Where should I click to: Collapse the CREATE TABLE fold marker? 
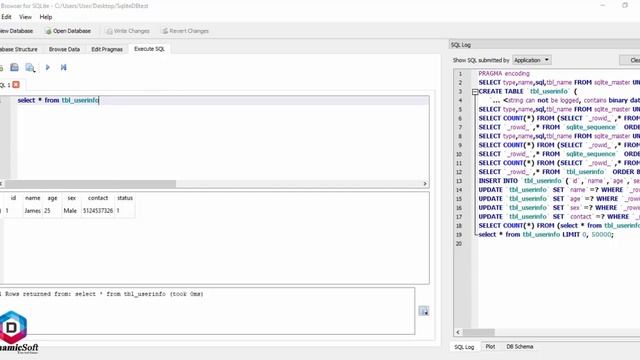click(x=475, y=92)
